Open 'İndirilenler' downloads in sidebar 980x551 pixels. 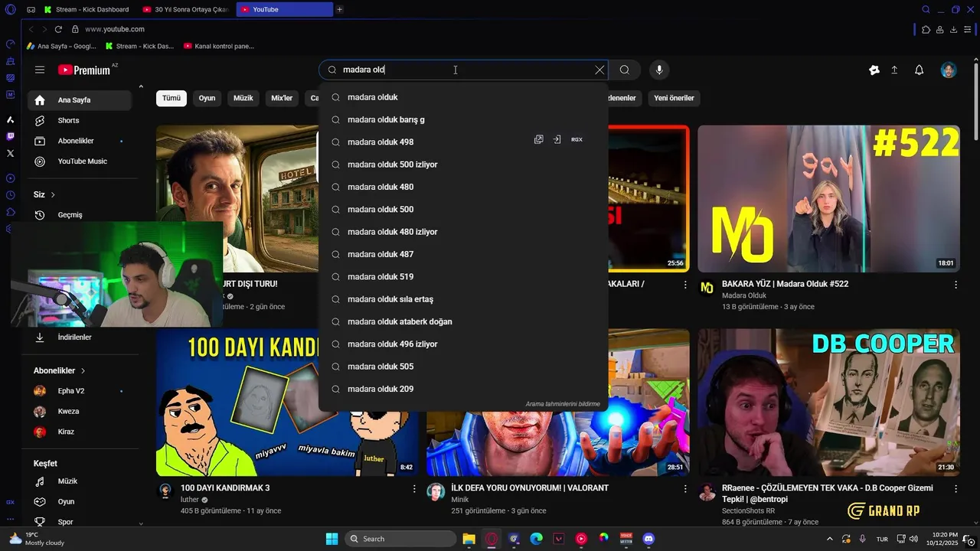click(x=80, y=337)
